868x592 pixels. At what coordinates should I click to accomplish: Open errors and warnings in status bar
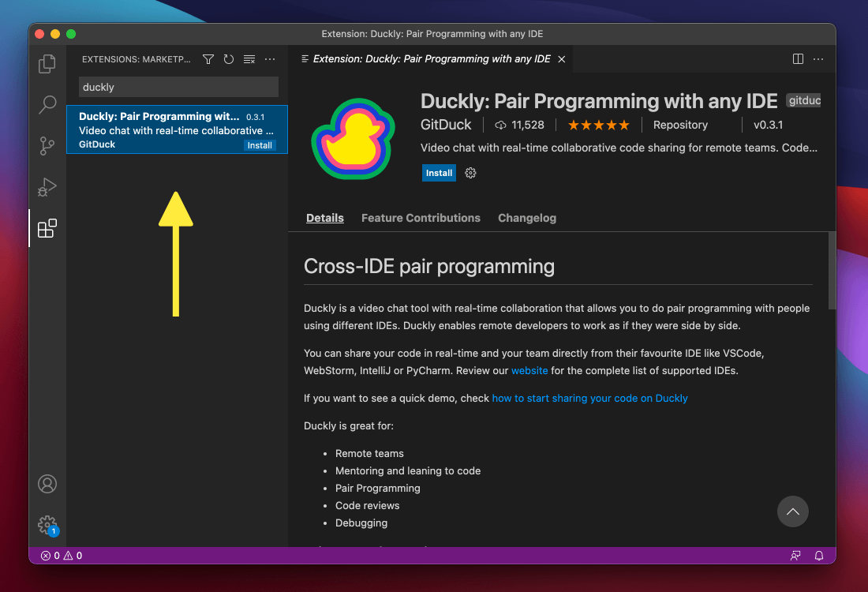click(x=62, y=556)
